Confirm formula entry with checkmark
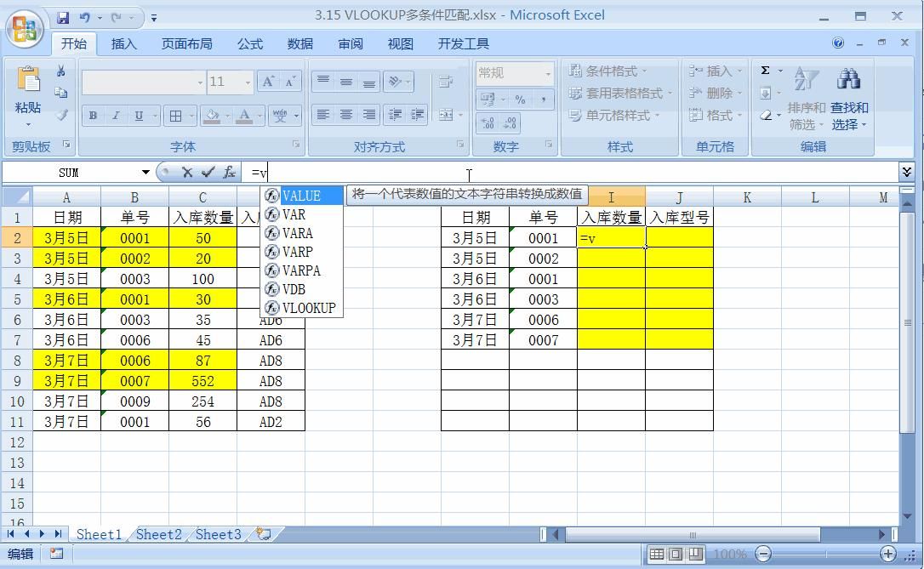 click(208, 172)
